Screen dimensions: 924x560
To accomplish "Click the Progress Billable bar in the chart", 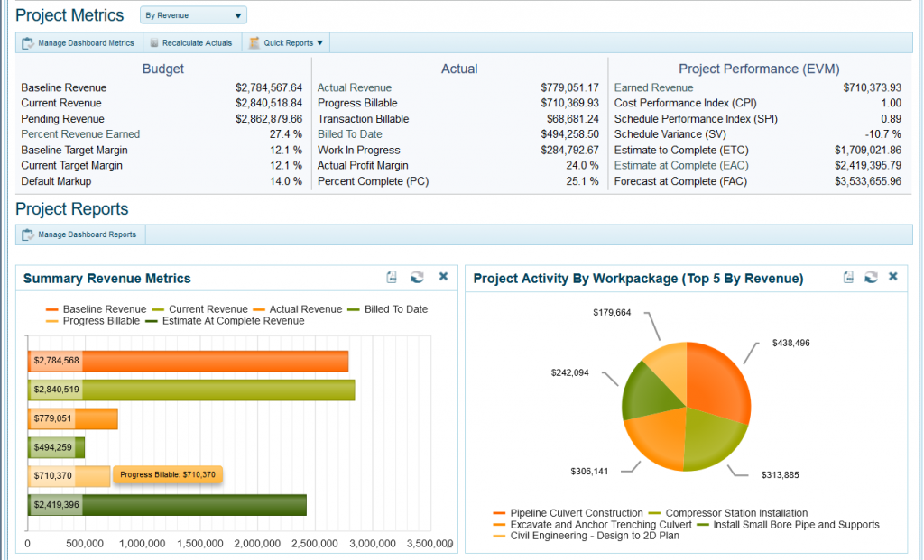I will 68,475.
